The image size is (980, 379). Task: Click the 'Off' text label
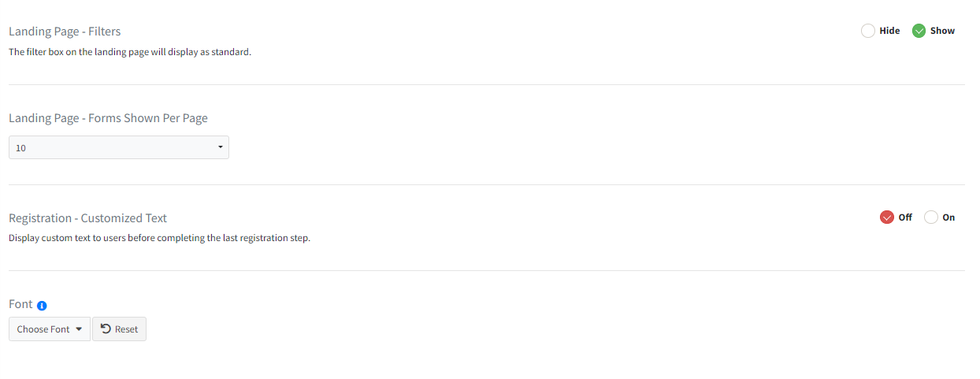coord(905,217)
